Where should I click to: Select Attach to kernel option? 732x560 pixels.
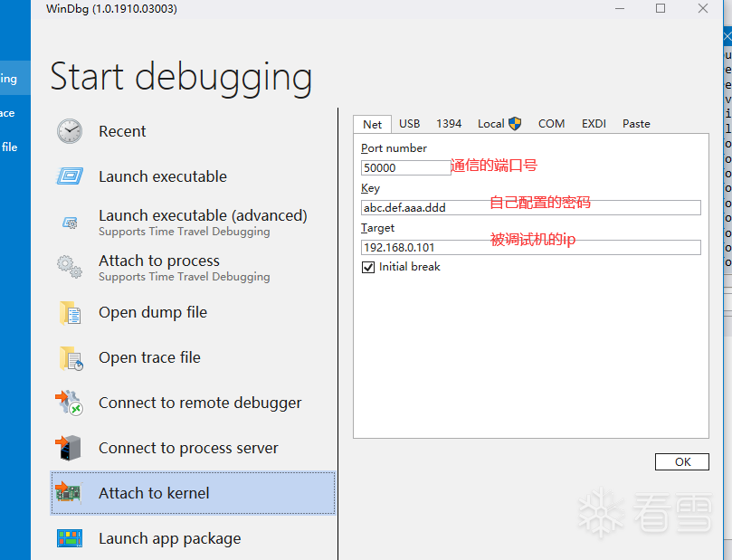click(x=193, y=493)
